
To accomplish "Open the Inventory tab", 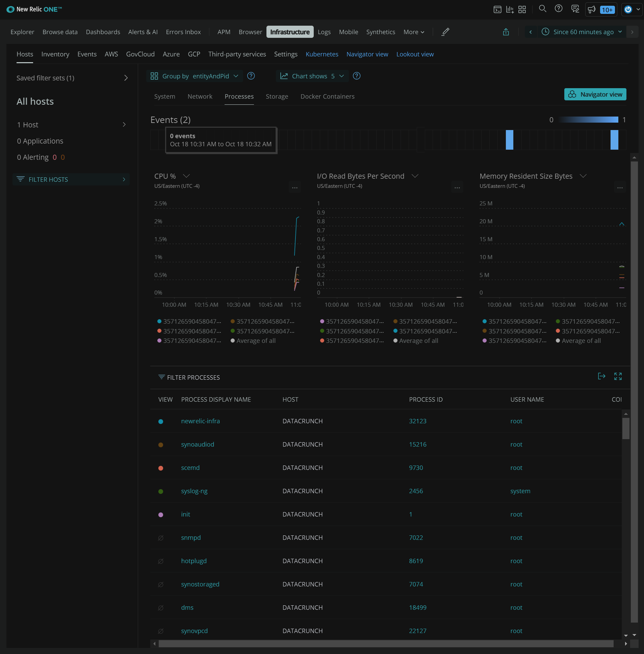I will (x=55, y=54).
